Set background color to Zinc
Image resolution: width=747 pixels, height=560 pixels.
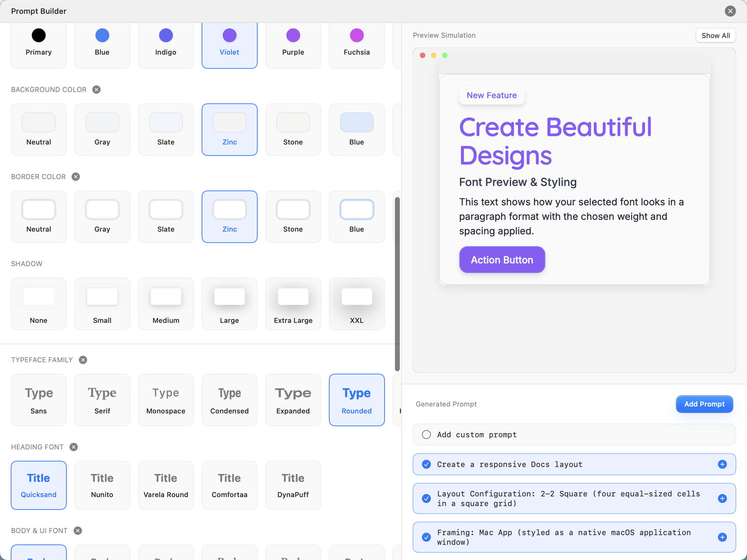click(x=230, y=130)
